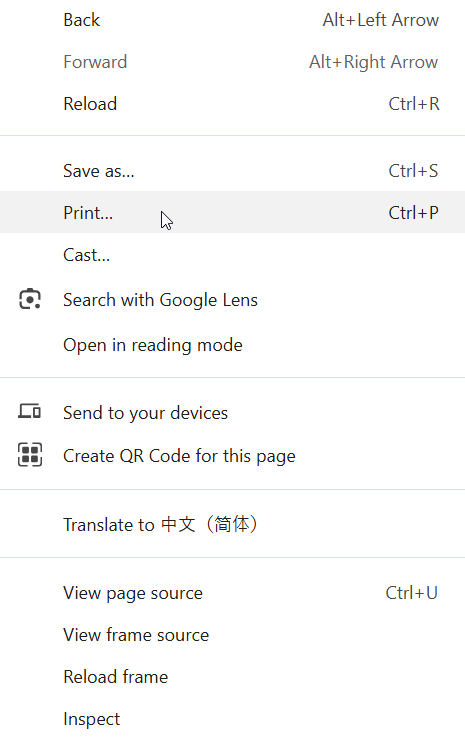Image resolution: width=465 pixels, height=749 pixels.
Task: Select the Forward menu entry
Action: (x=232, y=62)
